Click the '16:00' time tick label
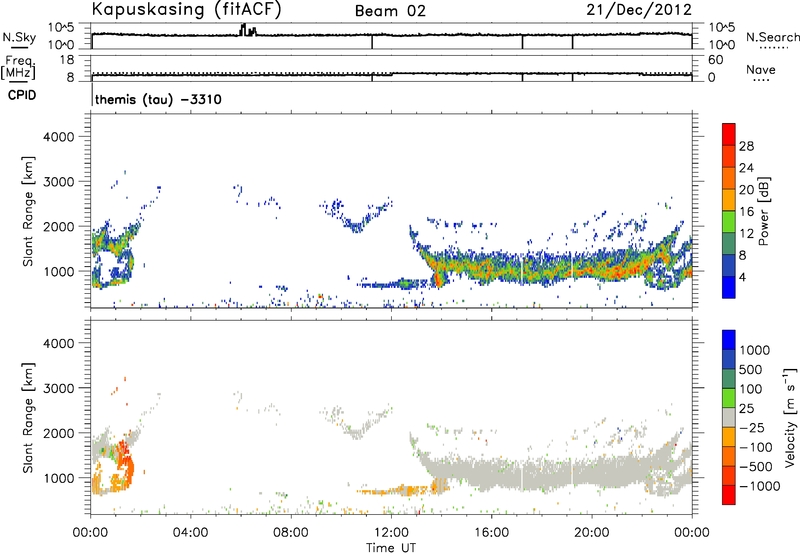The height and width of the screenshot is (554, 800). coord(491,533)
